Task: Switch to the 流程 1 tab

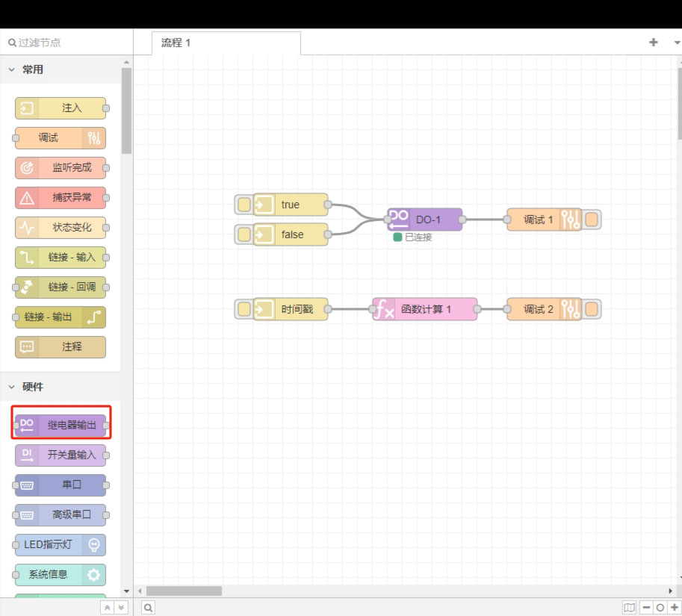Action: pos(176,43)
